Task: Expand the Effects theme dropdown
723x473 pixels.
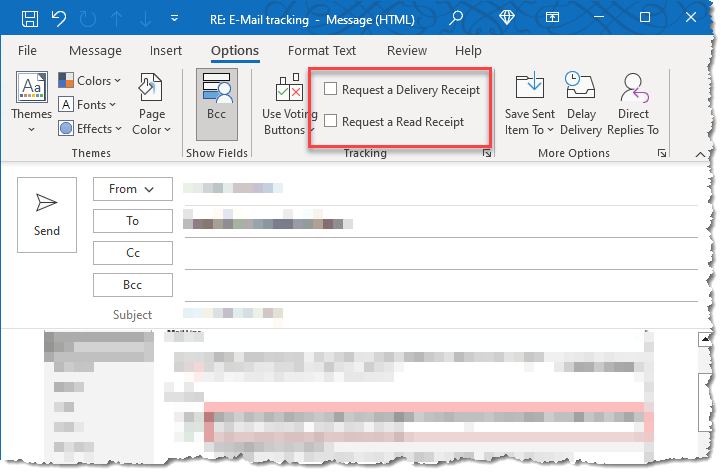Action: 90,129
